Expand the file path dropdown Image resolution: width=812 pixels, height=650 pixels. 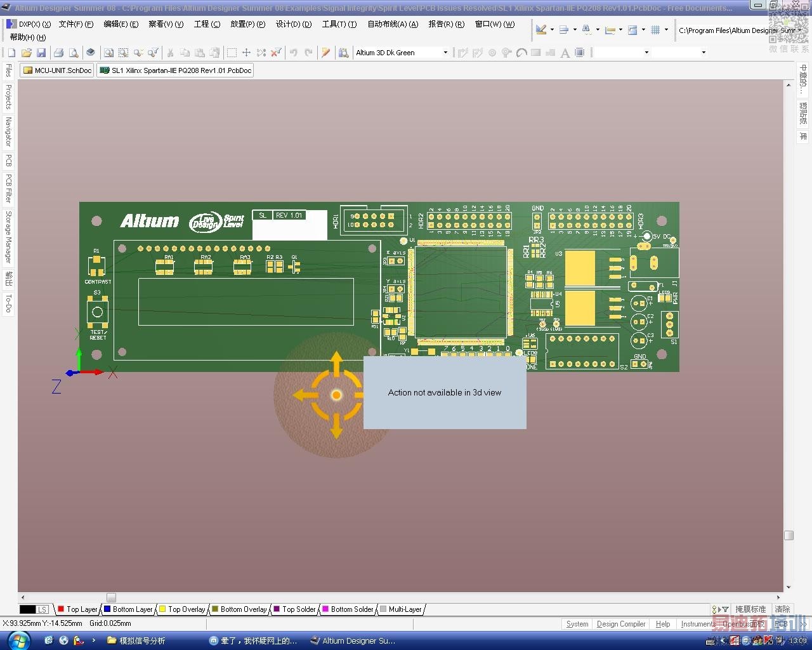point(799,30)
